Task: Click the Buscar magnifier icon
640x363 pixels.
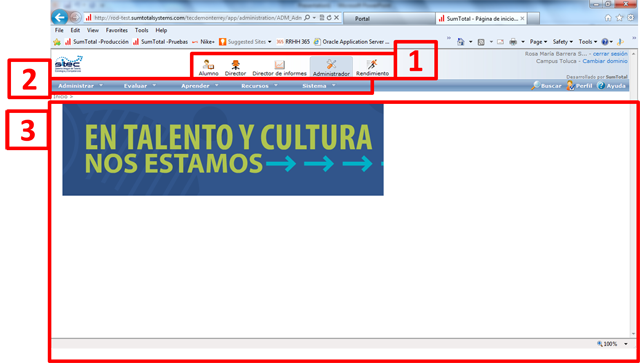Action: 536,85
